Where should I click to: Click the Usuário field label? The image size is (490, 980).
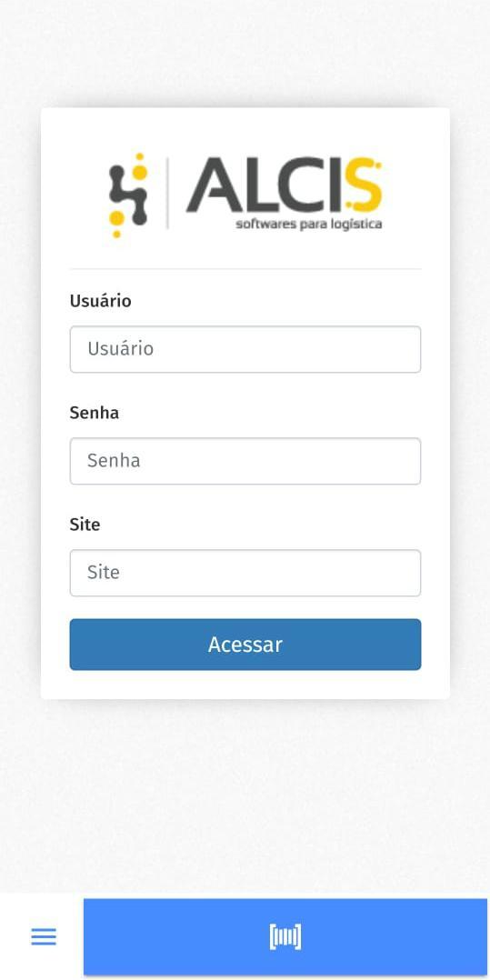(x=101, y=301)
